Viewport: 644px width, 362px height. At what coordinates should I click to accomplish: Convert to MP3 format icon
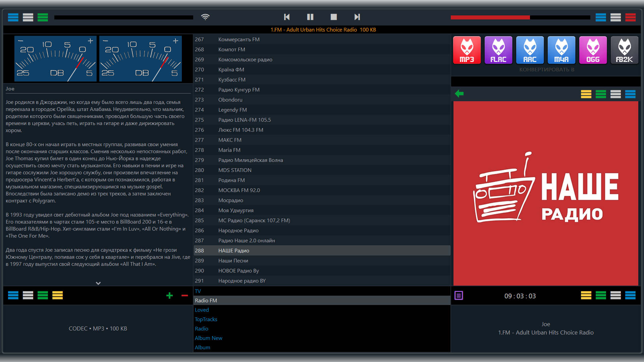(x=467, y=50)
